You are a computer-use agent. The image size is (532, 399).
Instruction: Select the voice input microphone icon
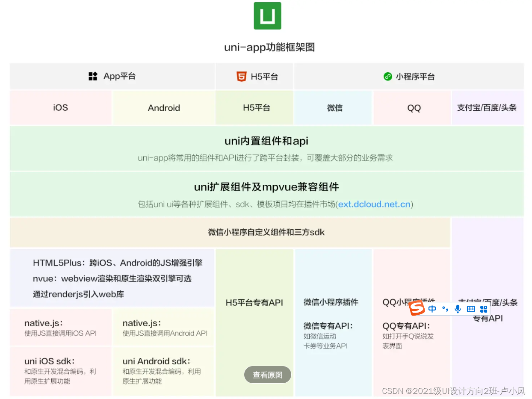[457, 308]
